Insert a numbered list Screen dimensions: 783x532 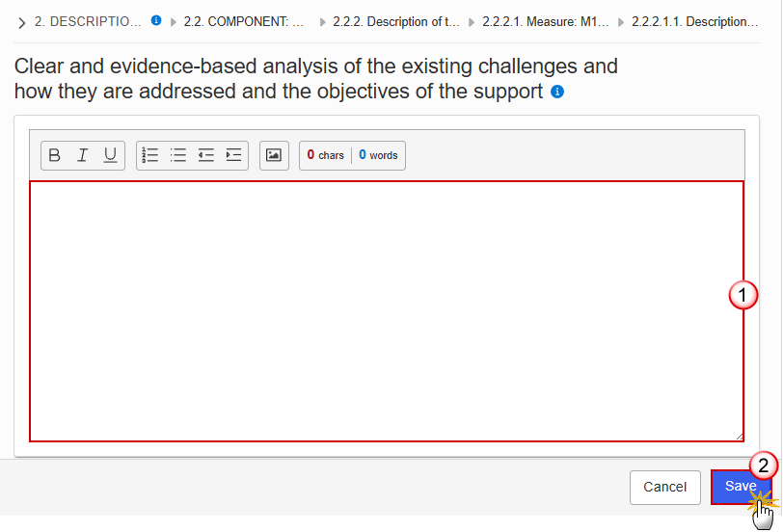[x=149, y=156]
